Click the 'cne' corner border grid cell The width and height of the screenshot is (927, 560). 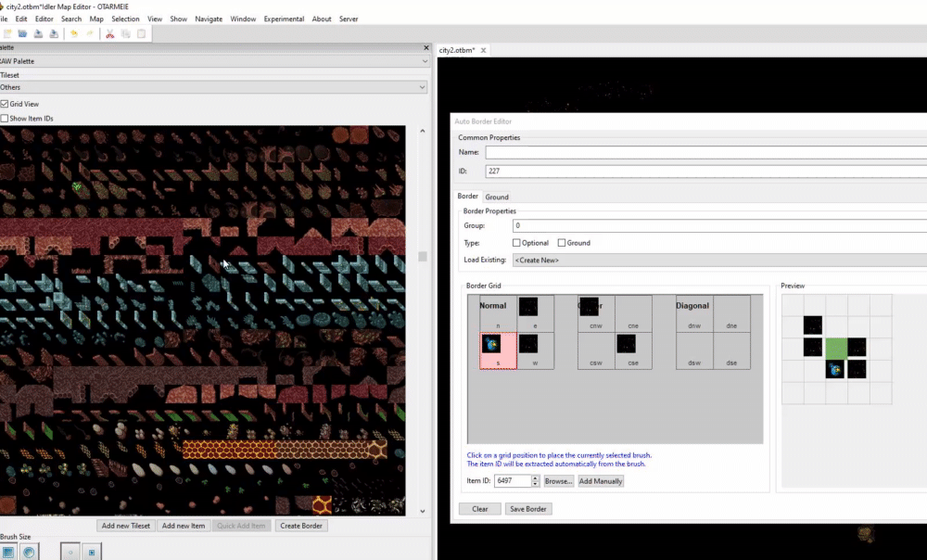point(633,313)
